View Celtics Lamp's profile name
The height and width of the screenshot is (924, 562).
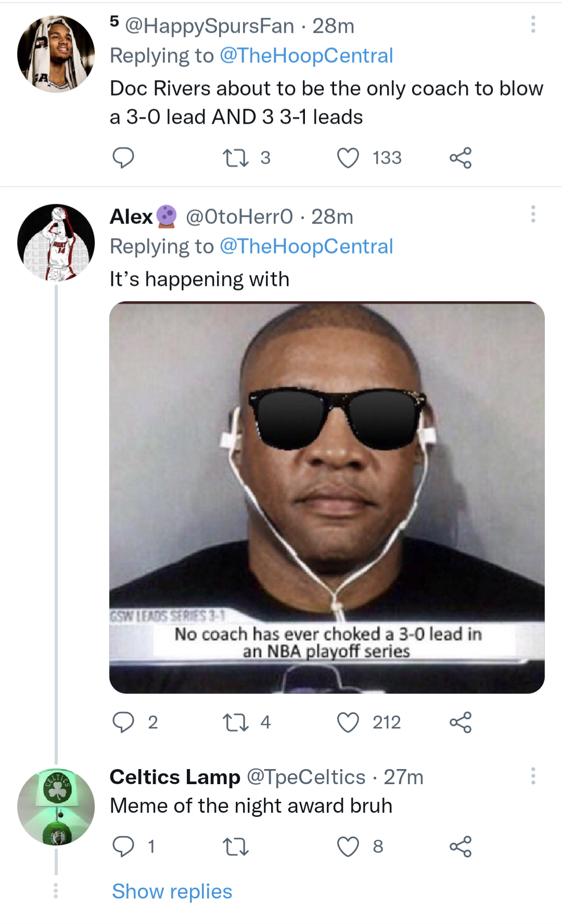coord(172,777)
